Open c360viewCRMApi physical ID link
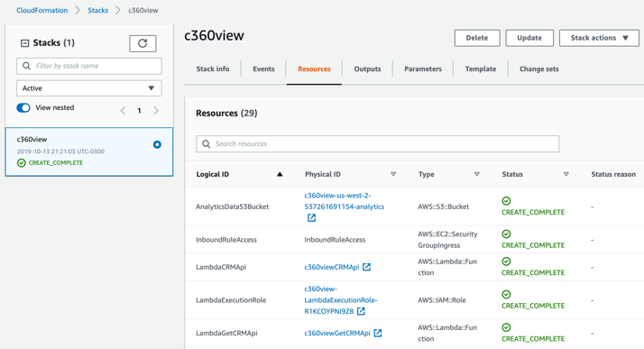 coord(331,267)
